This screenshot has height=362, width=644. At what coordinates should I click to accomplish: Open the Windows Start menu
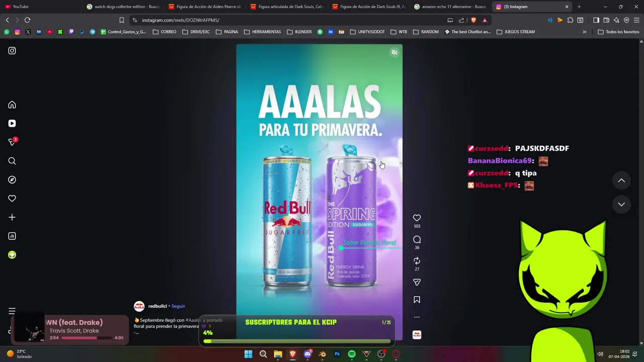tap(248, 354)
